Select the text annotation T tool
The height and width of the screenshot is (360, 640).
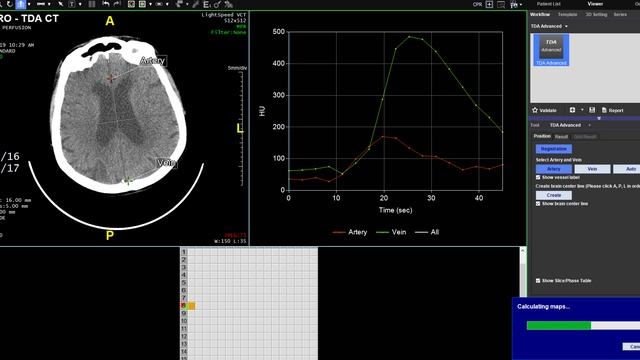click(x=72, y=4)
